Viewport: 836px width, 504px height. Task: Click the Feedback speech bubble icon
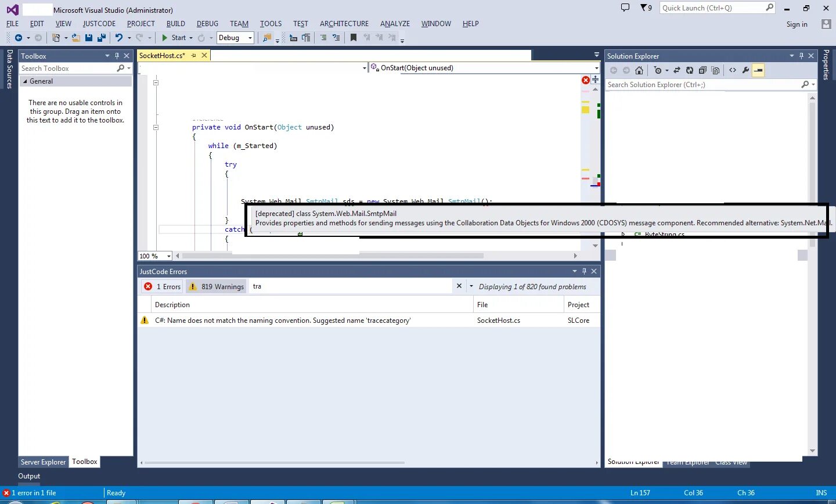[x=625, y=8]
